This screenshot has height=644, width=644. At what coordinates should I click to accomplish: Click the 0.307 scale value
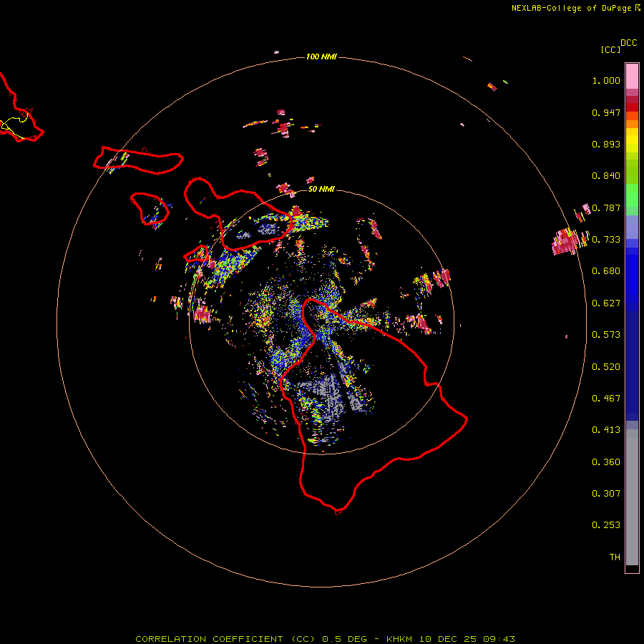pyautogui.click(x=606, y=494)
